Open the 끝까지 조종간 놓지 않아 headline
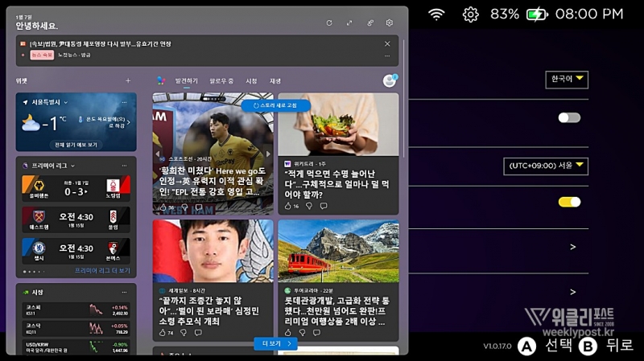The image size is (644, 361). 209,311
